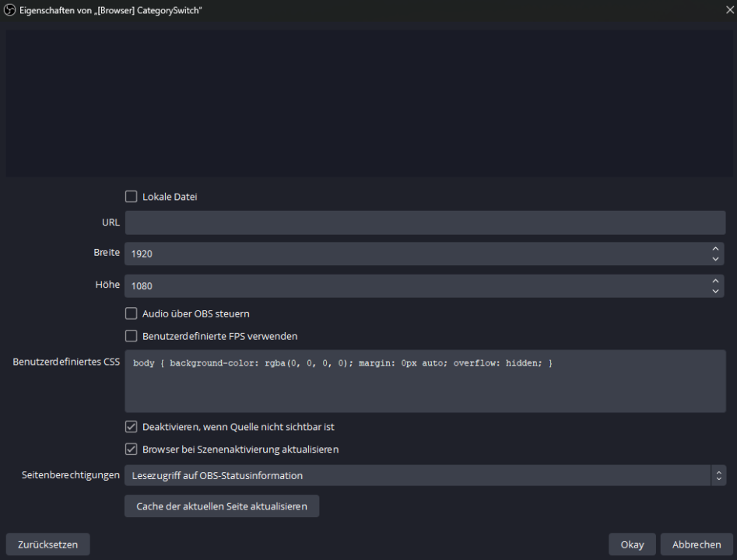
Task: Check Benutzerdefinierte FPS verwenden
Action: click(x=131, y=336)
